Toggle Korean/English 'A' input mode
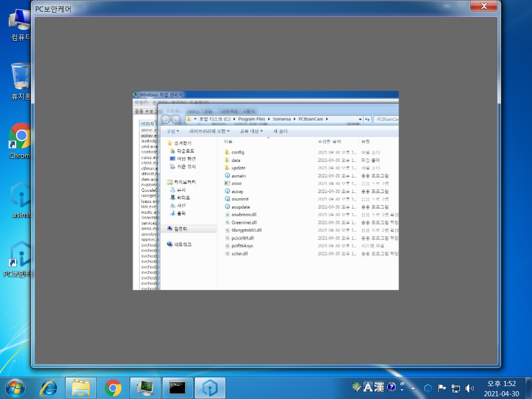 (368, 387)
